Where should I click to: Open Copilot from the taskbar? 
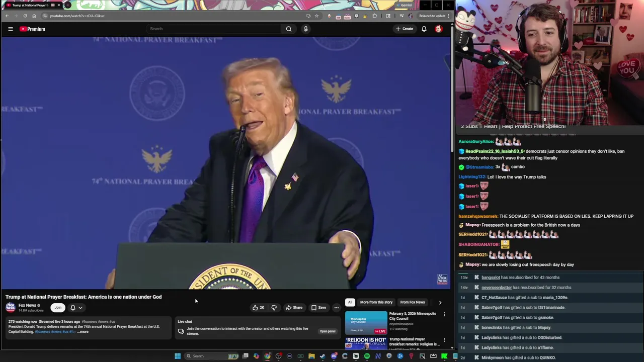click(256, 356)
